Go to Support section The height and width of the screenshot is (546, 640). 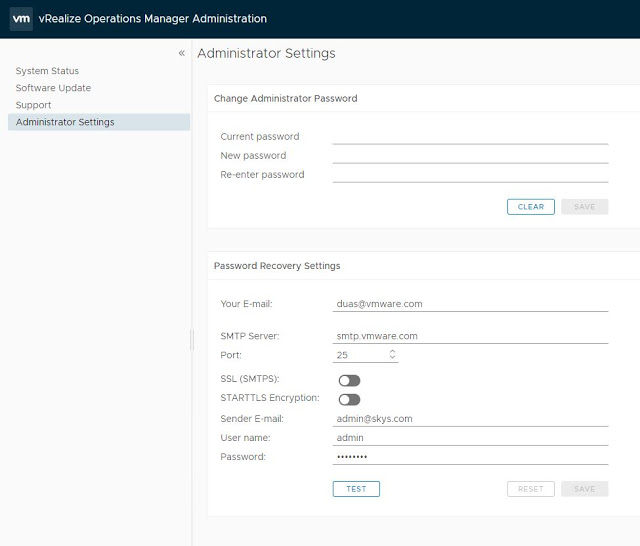33,105
